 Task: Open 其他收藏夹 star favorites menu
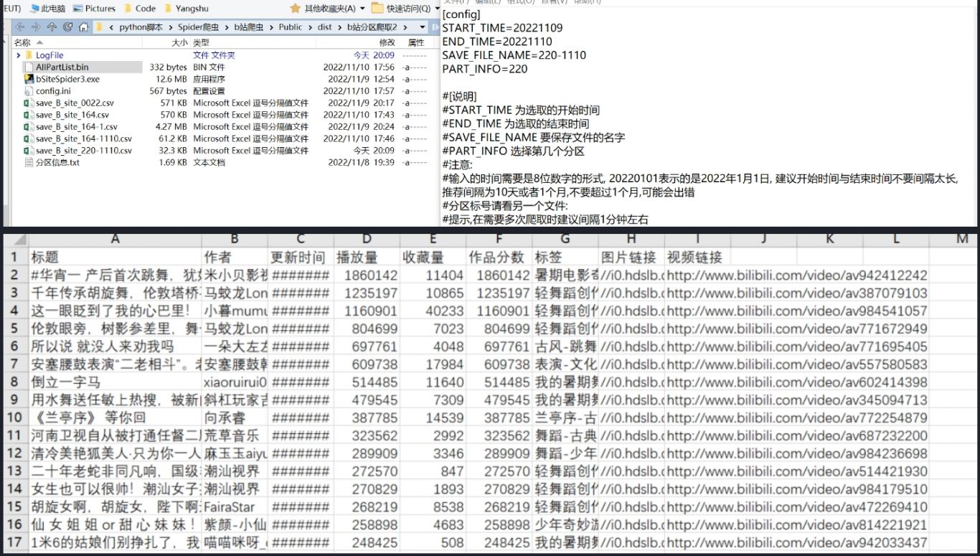329,9
